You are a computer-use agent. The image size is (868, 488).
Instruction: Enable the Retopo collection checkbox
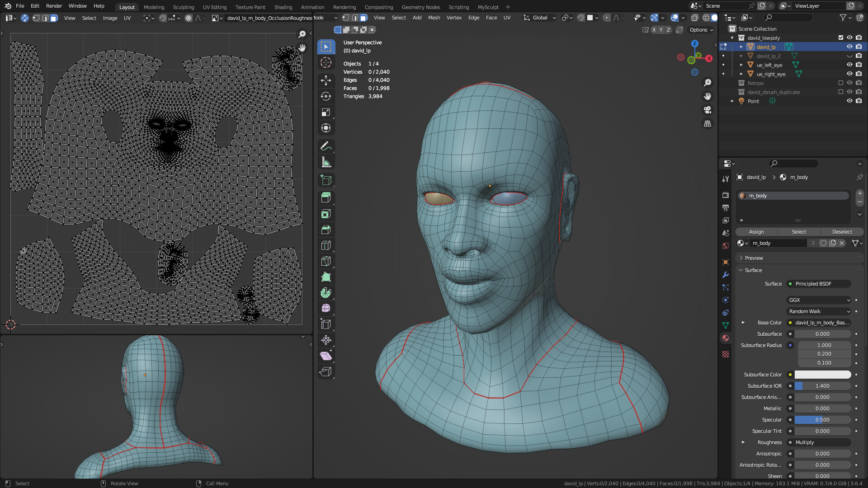click(840, 83)
